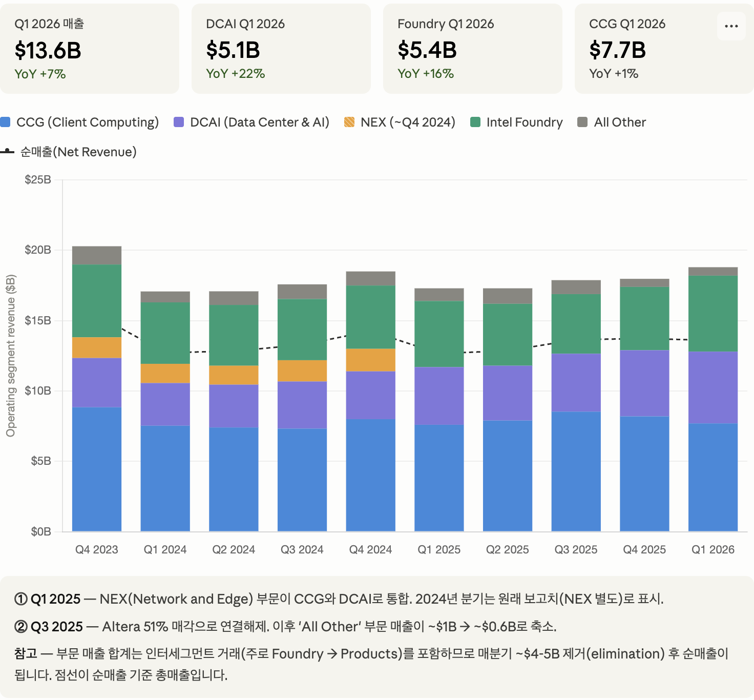754x700 pixels.
Task: Click the blue CCG segment of Q3 2025 bar
Action: pos(576,471)
